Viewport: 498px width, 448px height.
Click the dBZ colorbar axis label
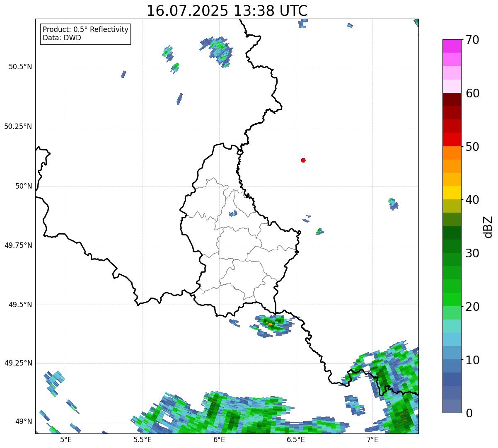tap(488, 227)
